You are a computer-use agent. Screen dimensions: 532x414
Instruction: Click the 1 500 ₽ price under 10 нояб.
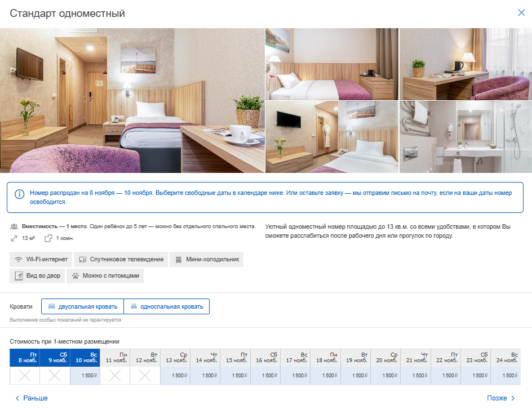click(x=85, y=375)
